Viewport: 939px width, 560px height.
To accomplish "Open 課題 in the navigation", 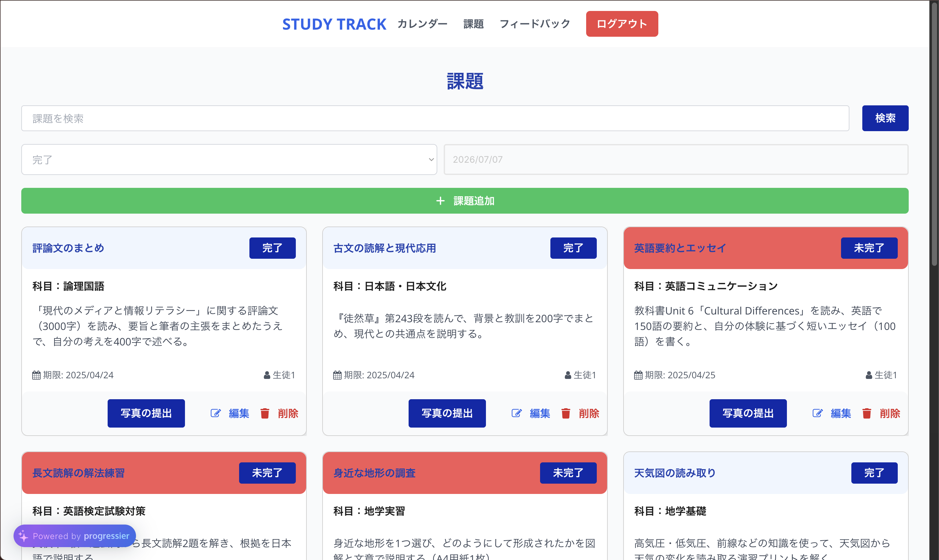I will coord(473,24).
